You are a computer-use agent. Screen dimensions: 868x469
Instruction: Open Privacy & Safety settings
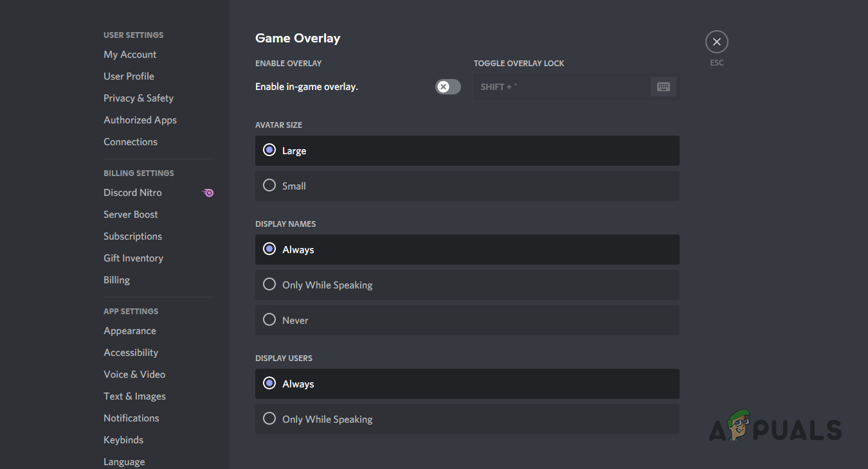(x=138, y=98)
